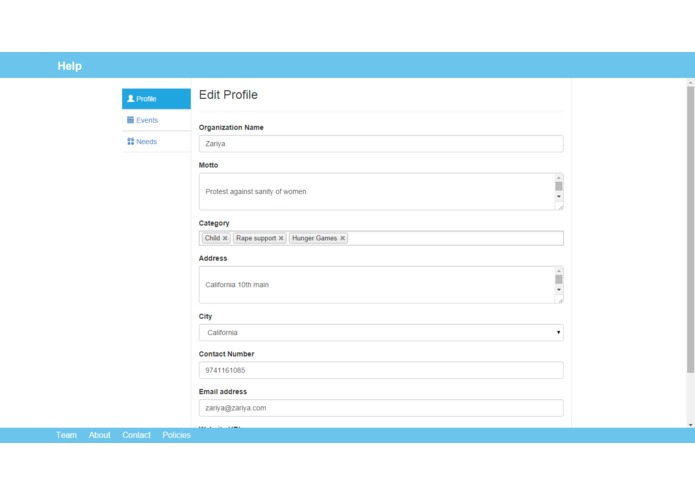The width and height of the screenshot is (695, 494).
Task: Click Address textarea scroll up arrow
Action: pyautogui.click(x=559, y=271)
